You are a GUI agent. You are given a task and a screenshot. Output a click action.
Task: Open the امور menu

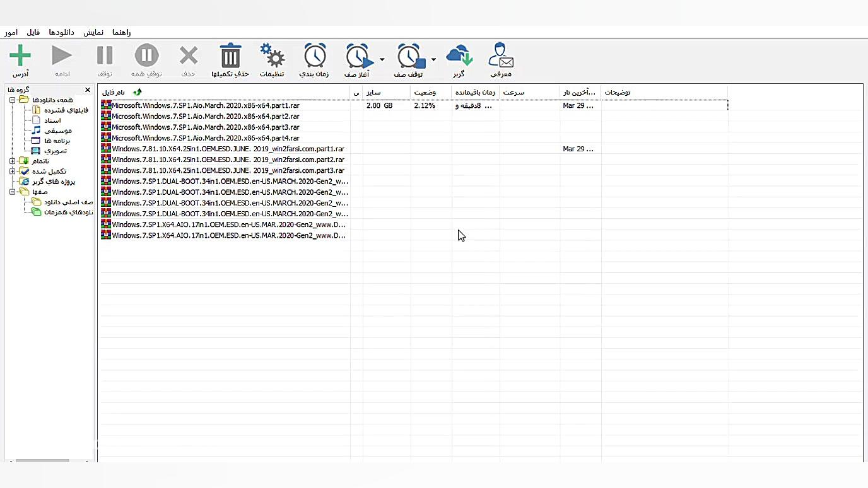tap(11, 32)
